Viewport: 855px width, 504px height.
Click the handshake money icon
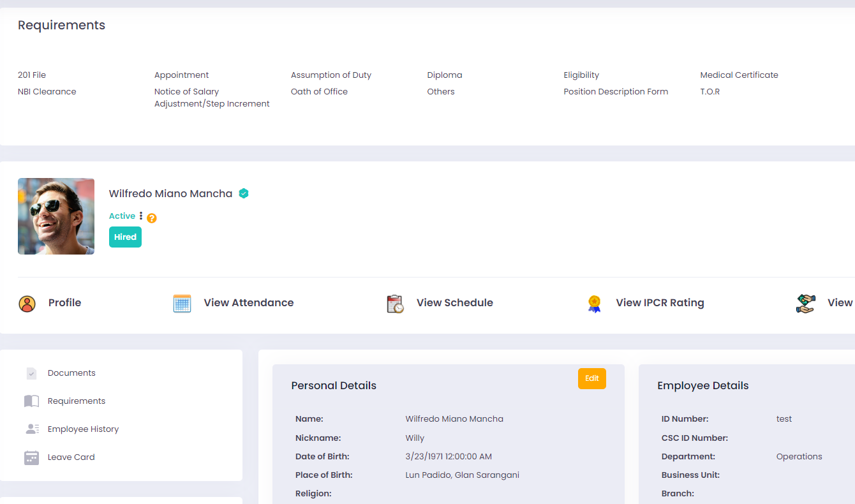click(x=806, y=304)
